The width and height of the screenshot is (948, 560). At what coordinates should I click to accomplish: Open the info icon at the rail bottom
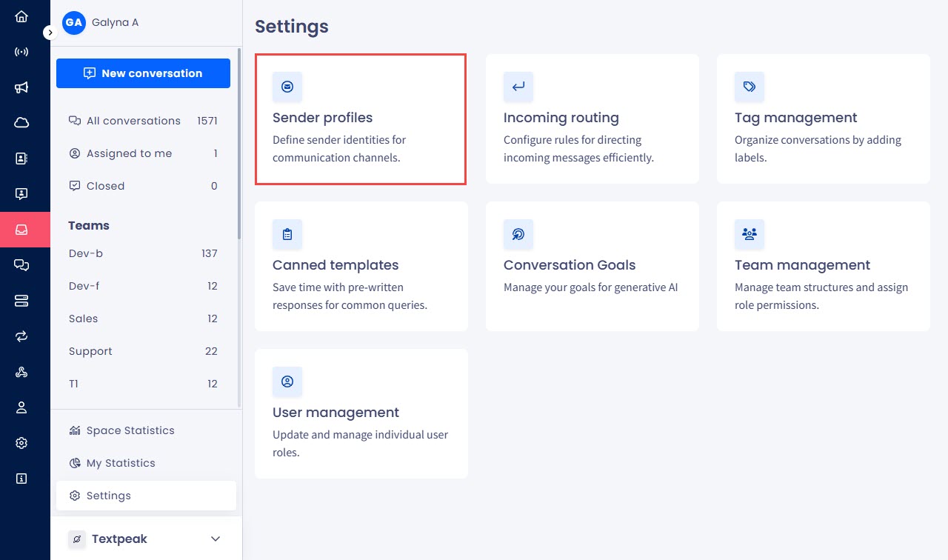[x=21, y=479]
